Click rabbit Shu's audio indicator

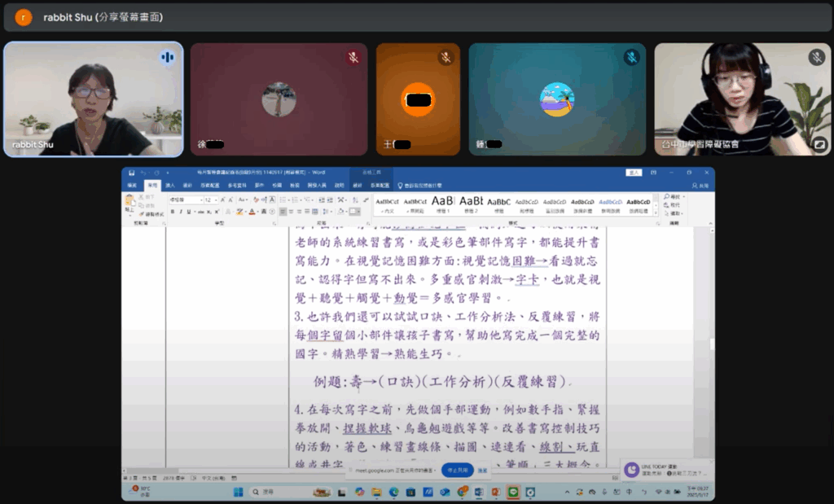tap(167, 58)
